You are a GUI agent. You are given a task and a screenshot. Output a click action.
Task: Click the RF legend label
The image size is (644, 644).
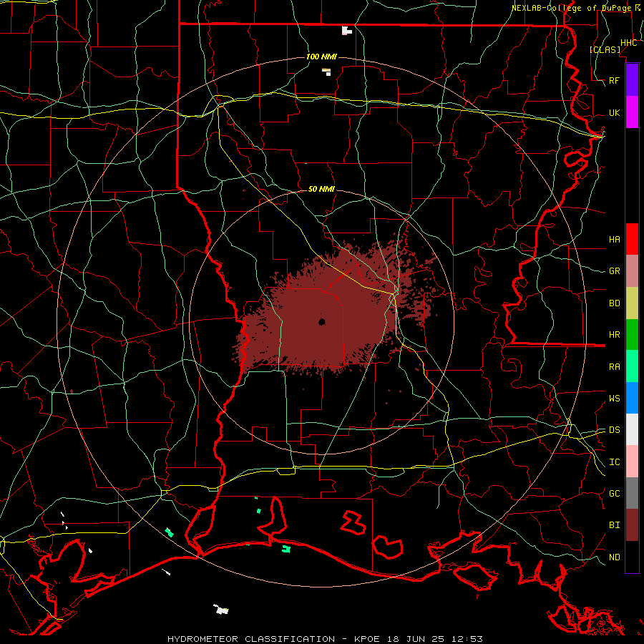click(x=614, y=80)
